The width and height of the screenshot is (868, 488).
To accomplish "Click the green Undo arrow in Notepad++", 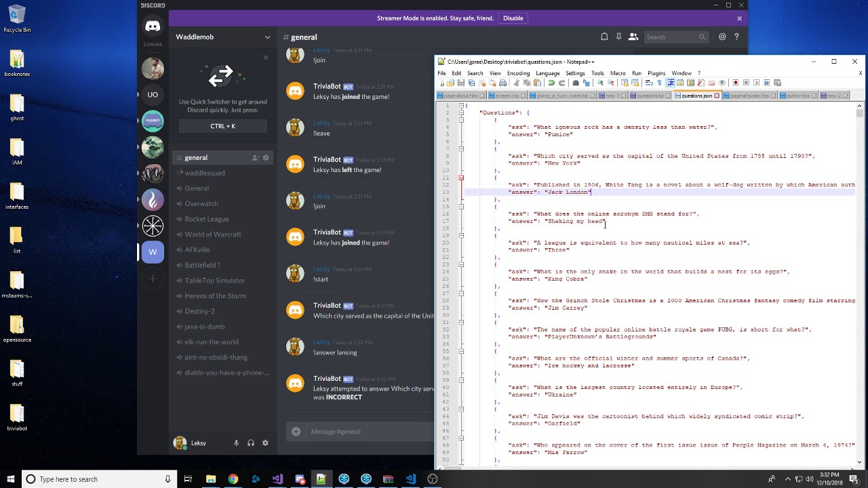I will tap(551, 83).
